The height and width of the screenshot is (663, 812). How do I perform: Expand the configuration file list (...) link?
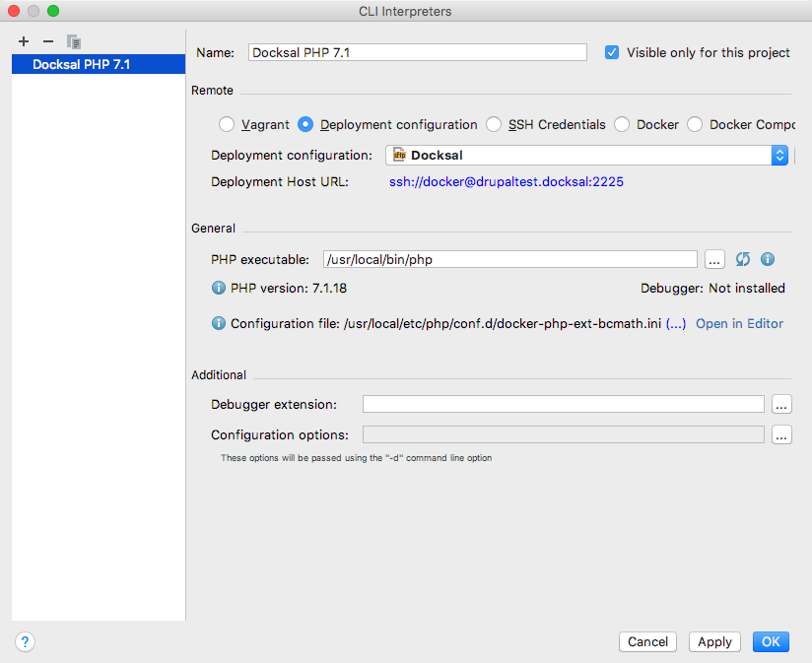(x=676, y=323)
